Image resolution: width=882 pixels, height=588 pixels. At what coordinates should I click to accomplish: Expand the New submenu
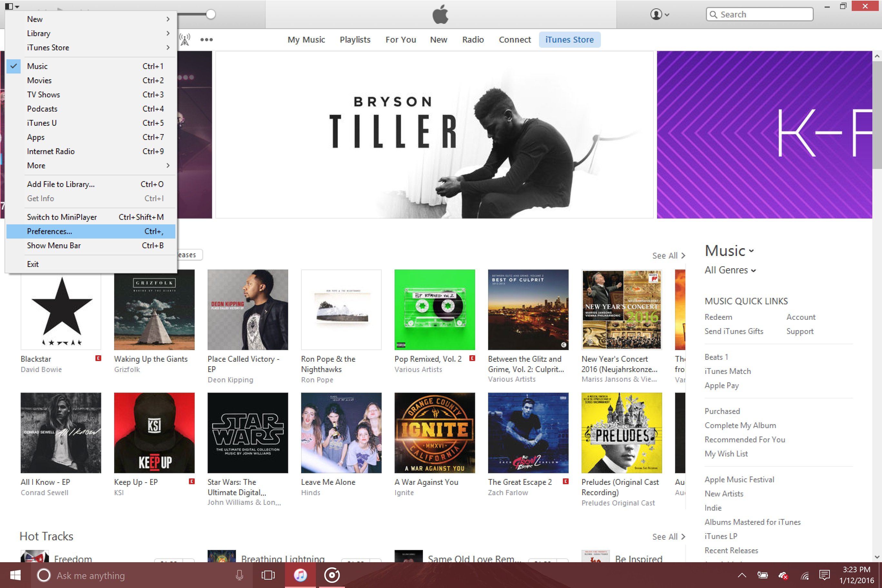[91, 19]
